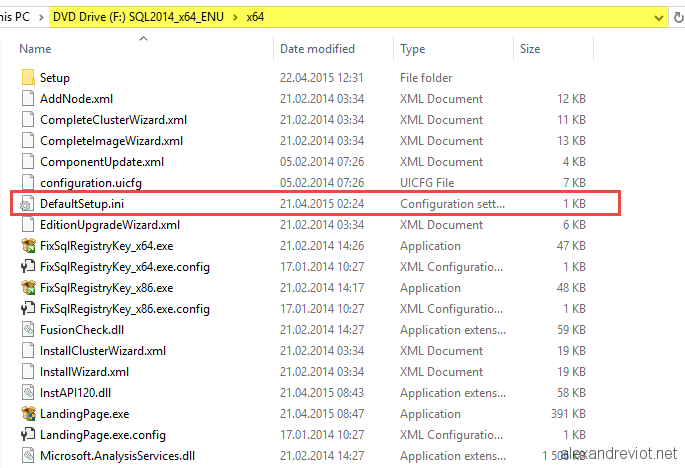Select the file named Microsoft.AnalysisServices.dll

(x=118, y=455)
